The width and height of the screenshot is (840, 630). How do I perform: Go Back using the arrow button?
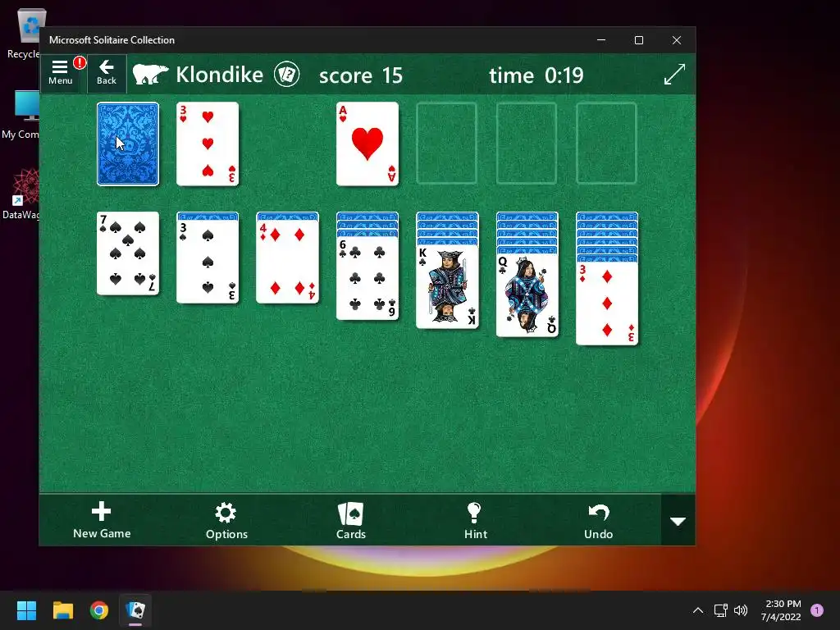tap(107, 73)
